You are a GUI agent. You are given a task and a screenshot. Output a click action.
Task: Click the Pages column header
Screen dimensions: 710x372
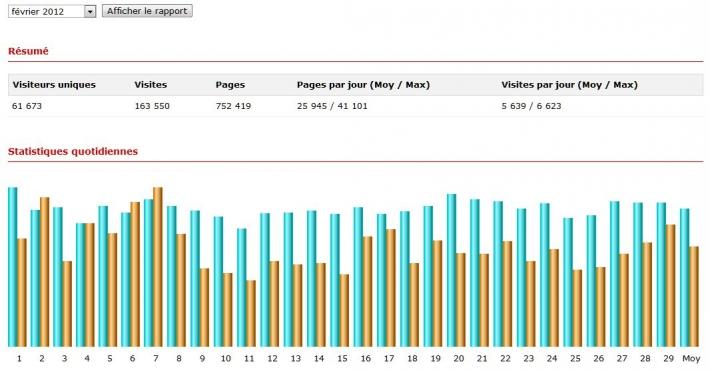click(x=230, y=85)
